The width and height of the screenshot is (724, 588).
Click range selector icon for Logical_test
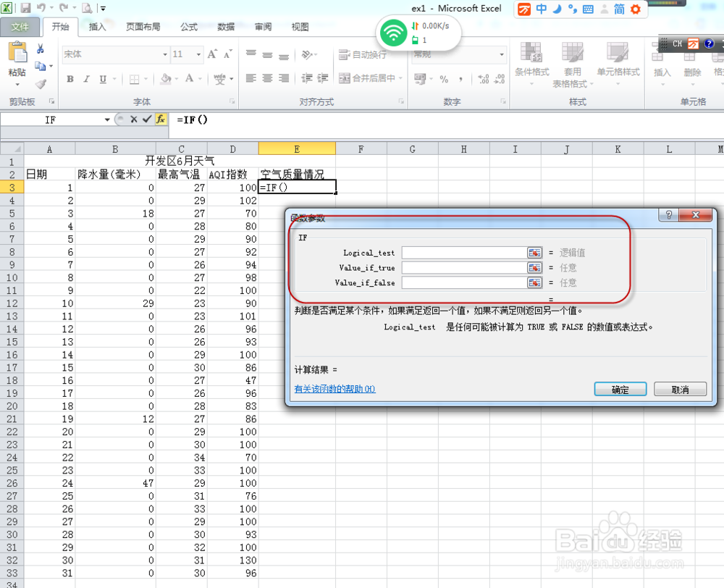[535, 253]
